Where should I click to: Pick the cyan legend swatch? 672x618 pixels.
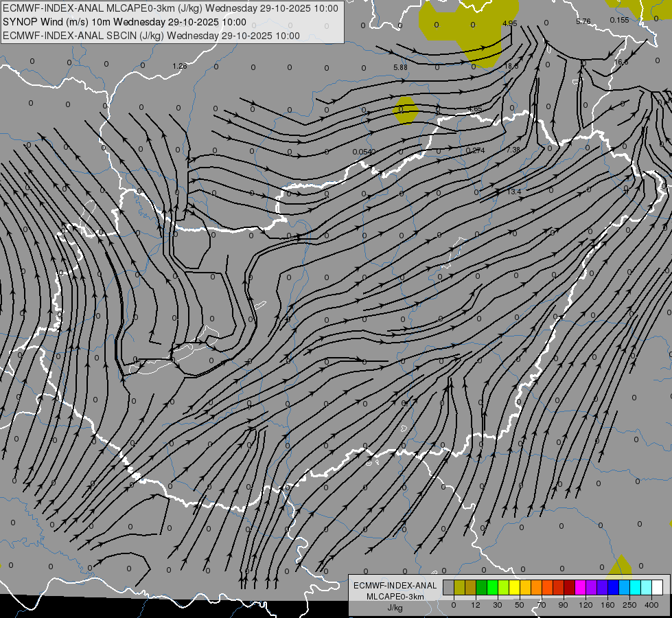coord(636,587)
